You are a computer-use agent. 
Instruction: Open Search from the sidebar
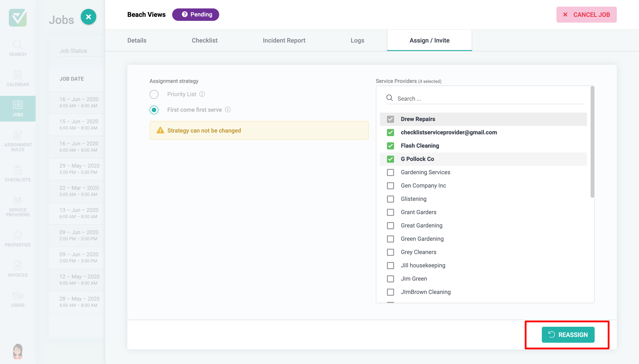tap(18, 48)
